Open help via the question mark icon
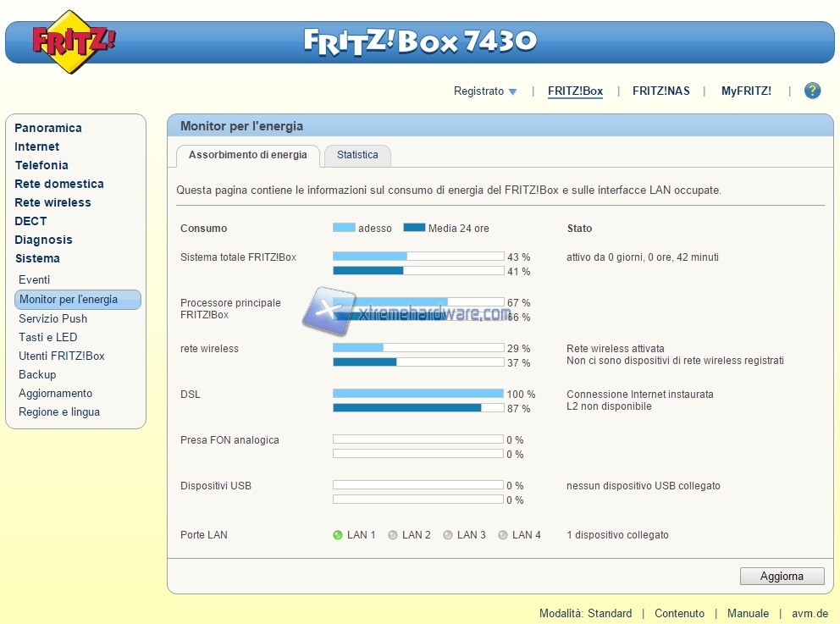The image size is (840, 624). (x=812, y=91)
